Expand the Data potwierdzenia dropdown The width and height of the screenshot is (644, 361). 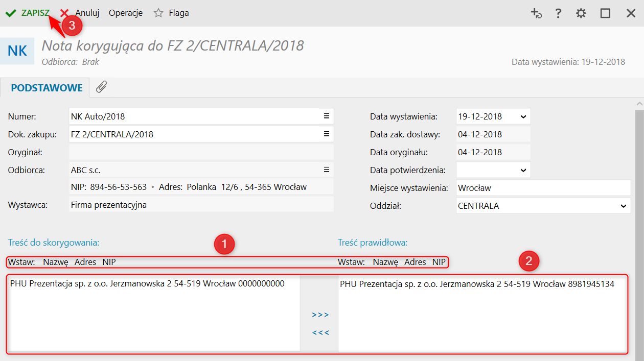point(523,170)
